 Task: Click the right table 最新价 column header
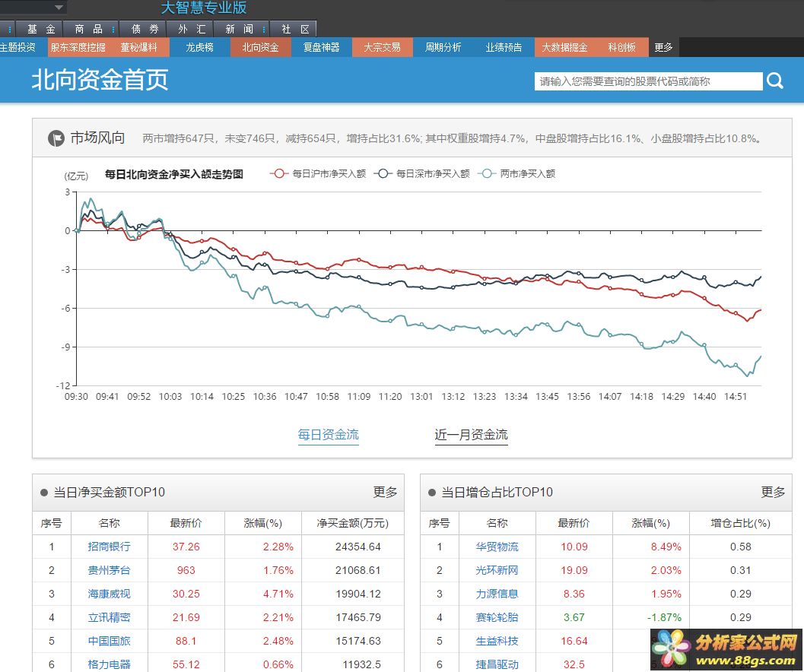pyautogui.click(x=574, y=523)
